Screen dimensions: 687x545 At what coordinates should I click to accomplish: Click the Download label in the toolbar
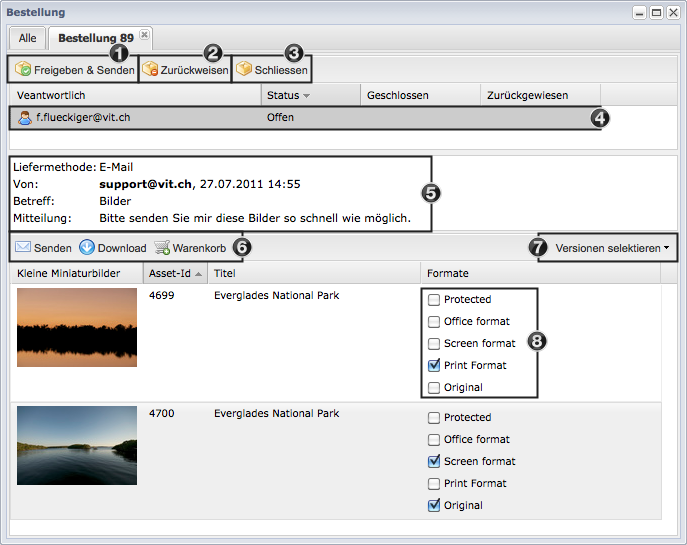[122, 248]
